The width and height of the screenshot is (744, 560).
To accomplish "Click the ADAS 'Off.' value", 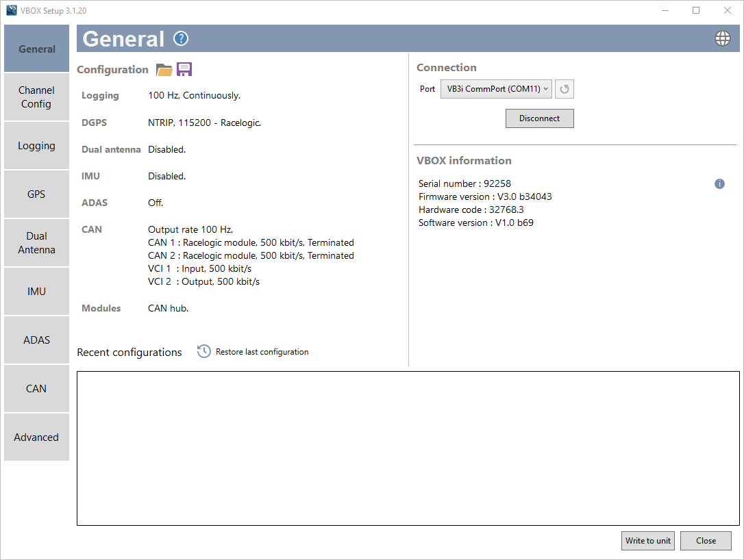I will pyautogui.click(x=156, y=203).
